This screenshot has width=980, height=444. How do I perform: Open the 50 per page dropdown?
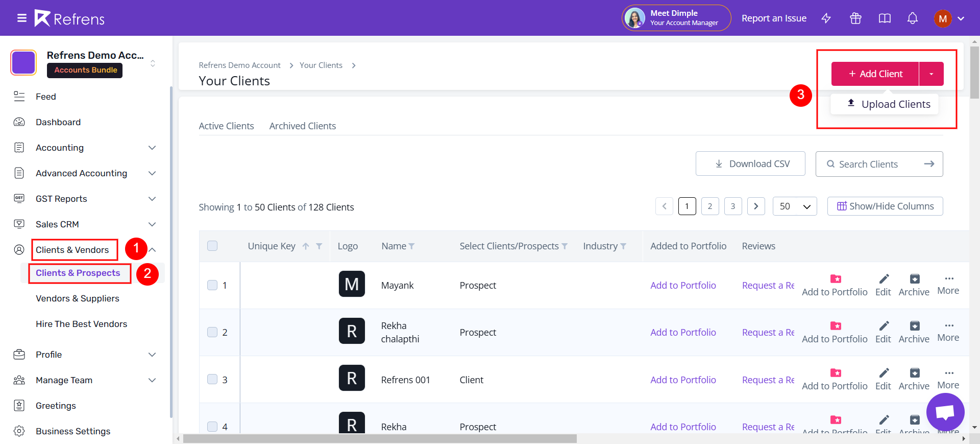[x=795, y=206]
